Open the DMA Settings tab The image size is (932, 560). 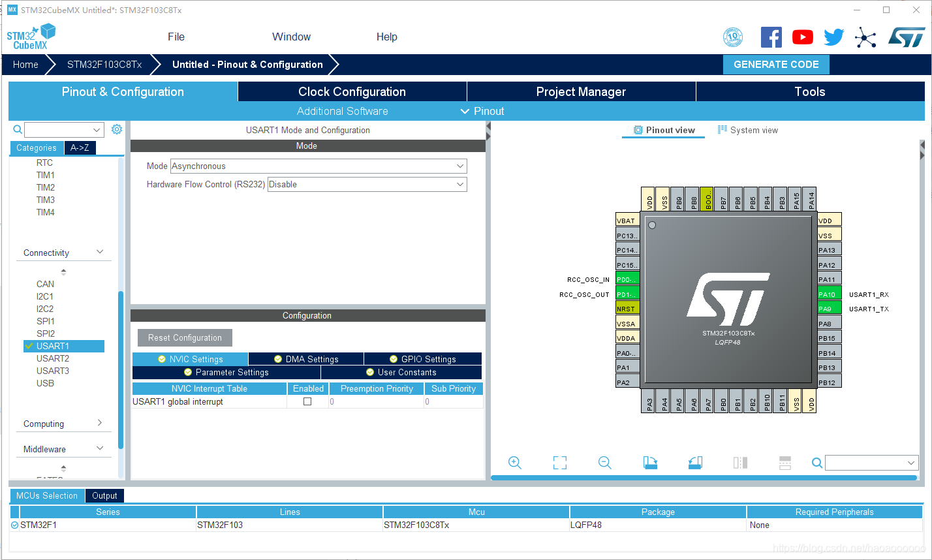tap(306, 359)
